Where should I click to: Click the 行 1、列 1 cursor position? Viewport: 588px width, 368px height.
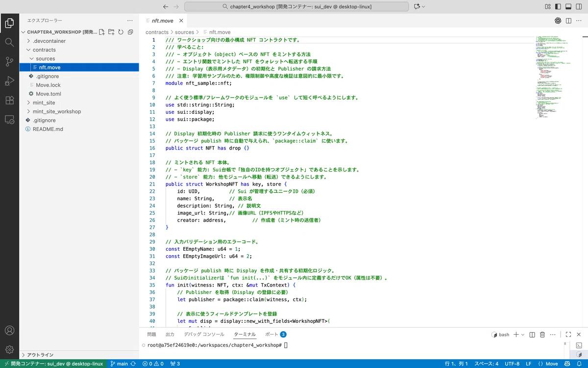coord(456,364)
